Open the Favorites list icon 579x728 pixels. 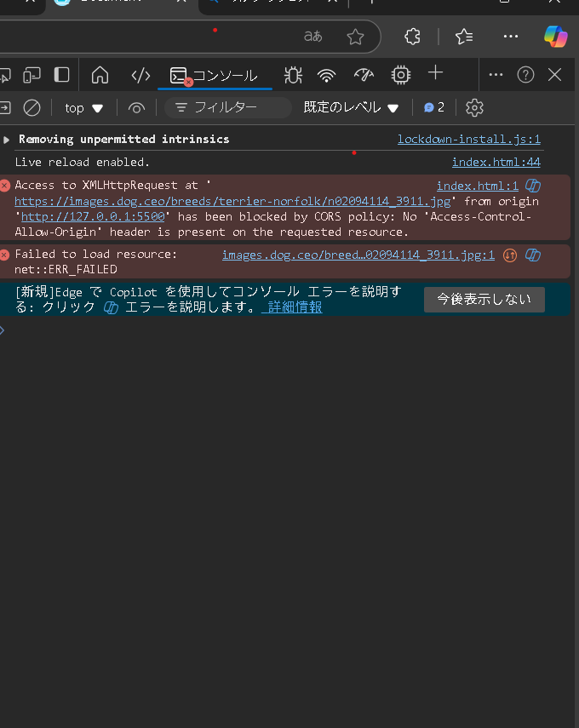pyautogui.click(x=464, y=37)
